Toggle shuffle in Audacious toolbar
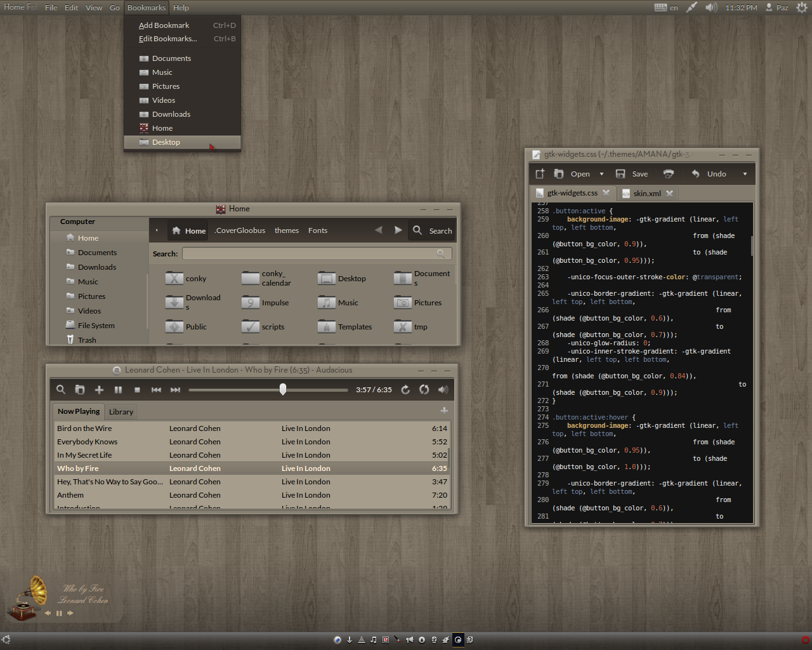 point(424,390)
